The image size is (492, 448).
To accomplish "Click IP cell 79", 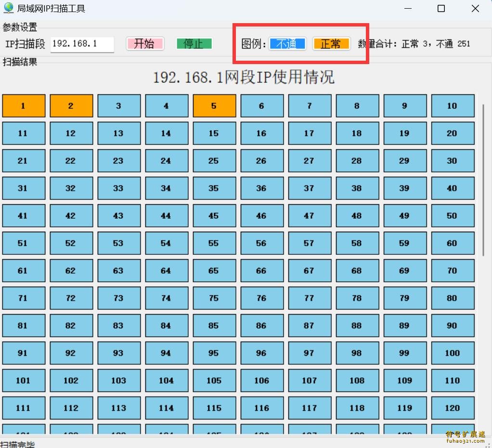I will [405, 298].
